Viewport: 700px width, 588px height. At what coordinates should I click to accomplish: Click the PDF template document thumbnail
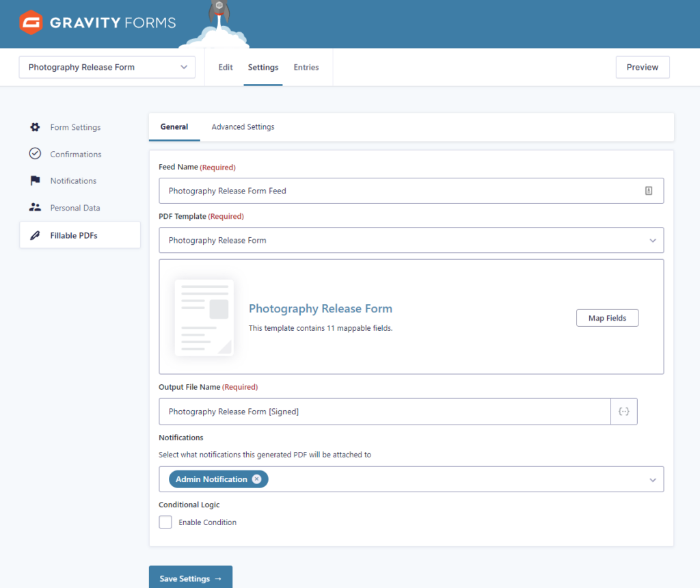tap(204, 317)
